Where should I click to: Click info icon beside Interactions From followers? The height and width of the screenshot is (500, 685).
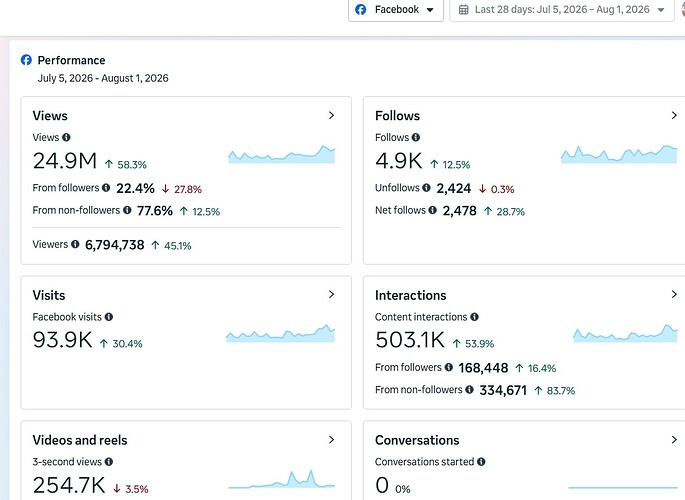pos(449,367)
